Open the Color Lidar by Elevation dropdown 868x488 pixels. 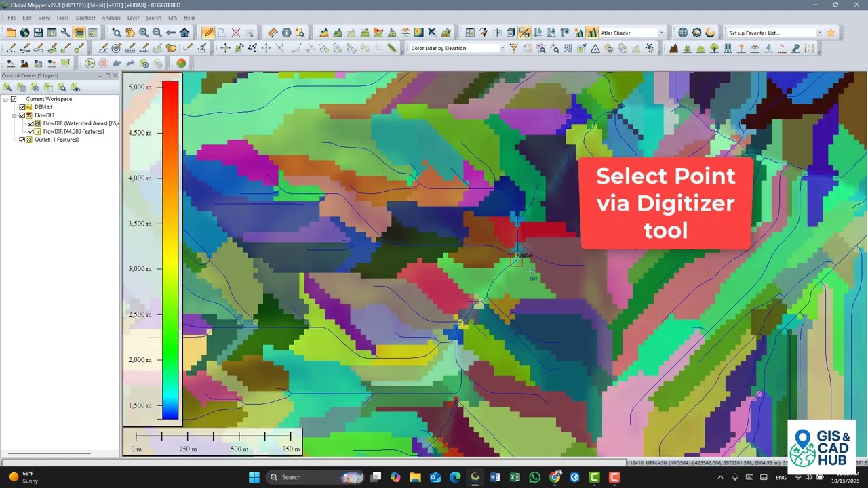coord(502,48)
